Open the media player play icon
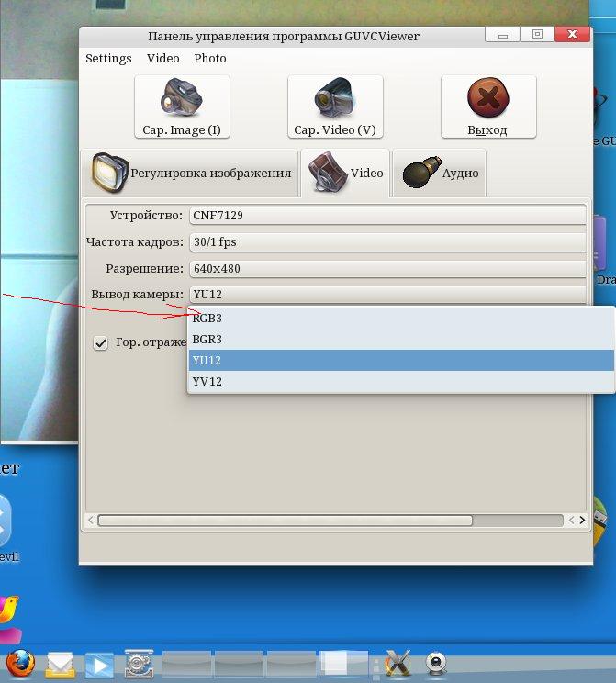The image size is (616, 683). (x=99, y=666)
